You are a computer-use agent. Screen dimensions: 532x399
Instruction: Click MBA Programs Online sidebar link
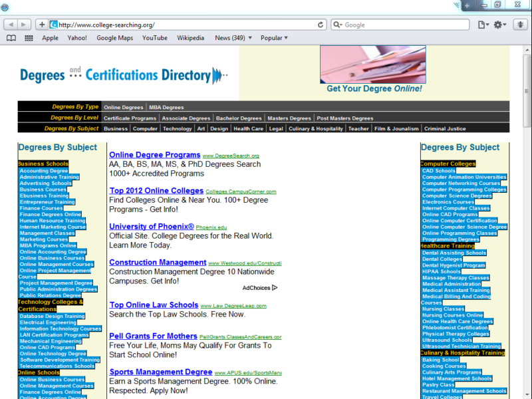(x=48, y=245)
